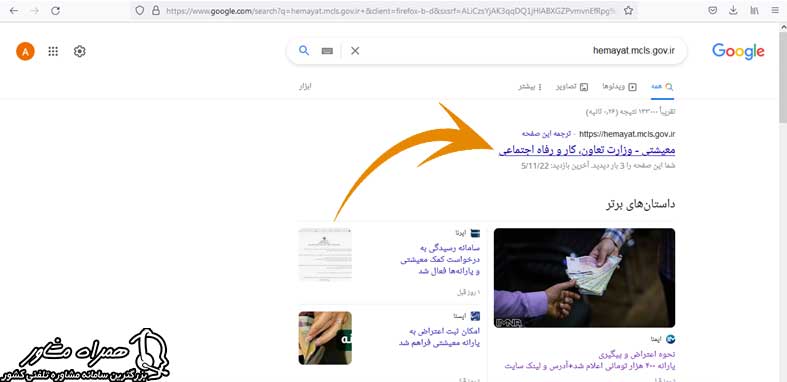Click the browser forward arrow
The height and width of the screenshot is (382, 787).
[x=35, y=11]
